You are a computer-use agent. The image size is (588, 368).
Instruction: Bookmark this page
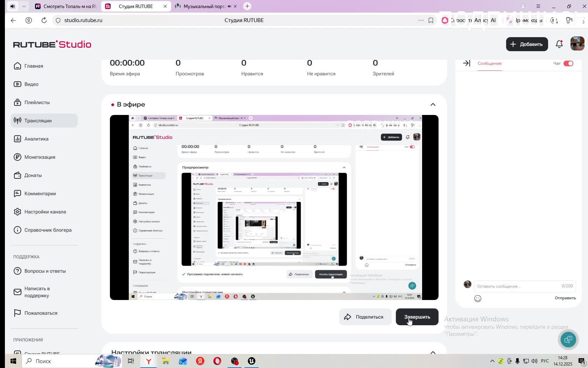point(431,20)
